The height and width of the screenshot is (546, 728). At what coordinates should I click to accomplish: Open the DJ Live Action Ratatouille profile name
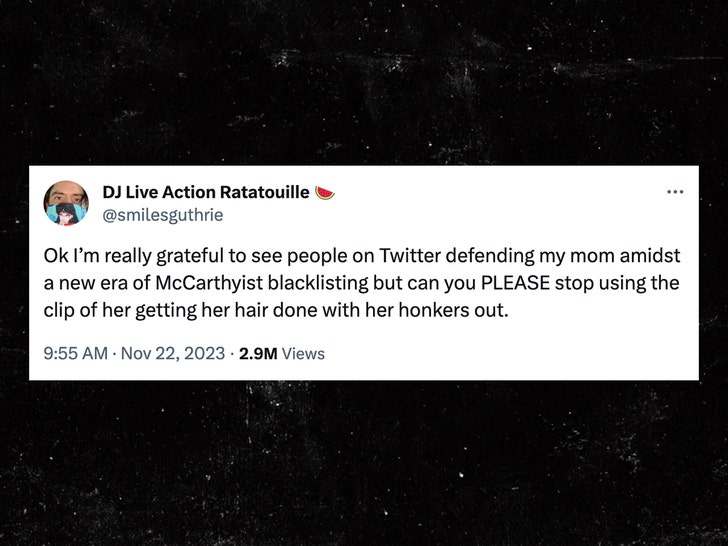205,192
